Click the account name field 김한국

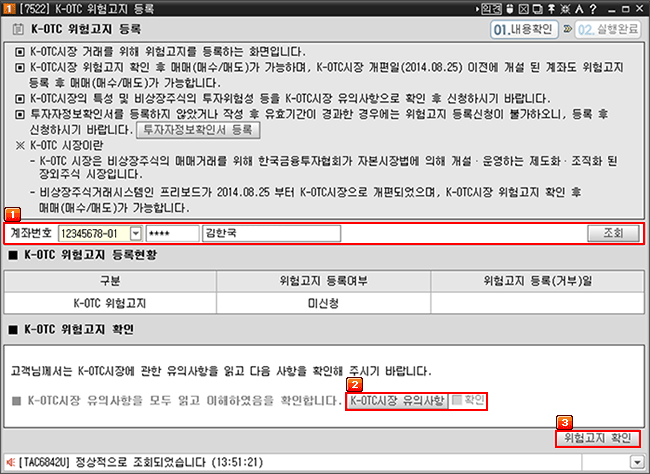click(272, 233)
